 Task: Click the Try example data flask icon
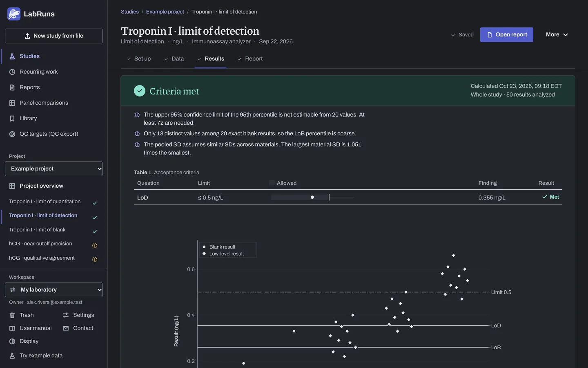tap(12, 356)
